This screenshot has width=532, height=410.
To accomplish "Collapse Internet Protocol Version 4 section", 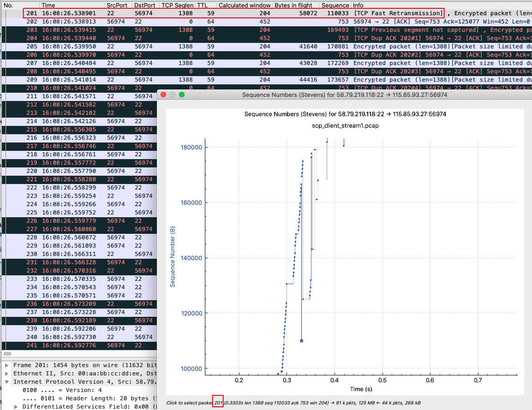I will pos(7,381).
